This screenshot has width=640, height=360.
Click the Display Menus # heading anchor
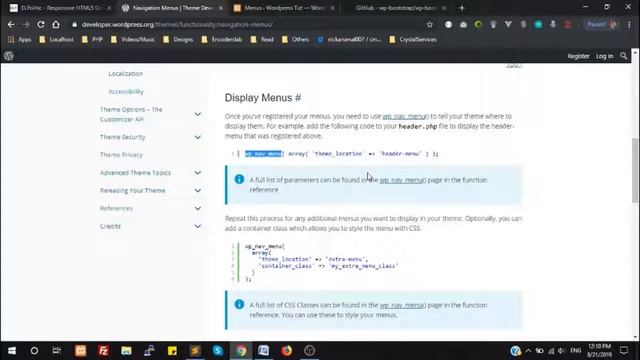(x=298, y=98)
